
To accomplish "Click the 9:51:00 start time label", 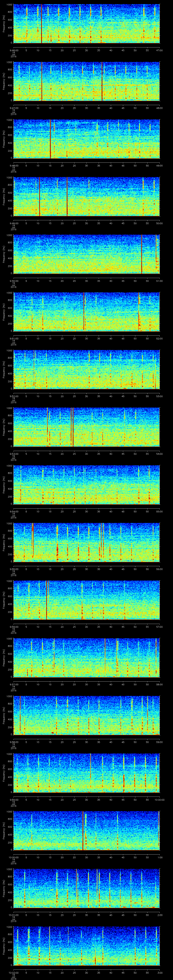I will point(14,339).
